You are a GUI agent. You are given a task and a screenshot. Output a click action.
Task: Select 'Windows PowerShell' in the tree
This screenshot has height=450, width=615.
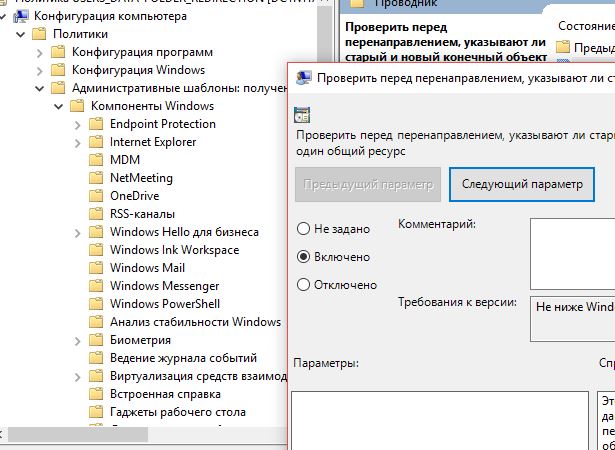pyautogui.click(x=165, y=304)
